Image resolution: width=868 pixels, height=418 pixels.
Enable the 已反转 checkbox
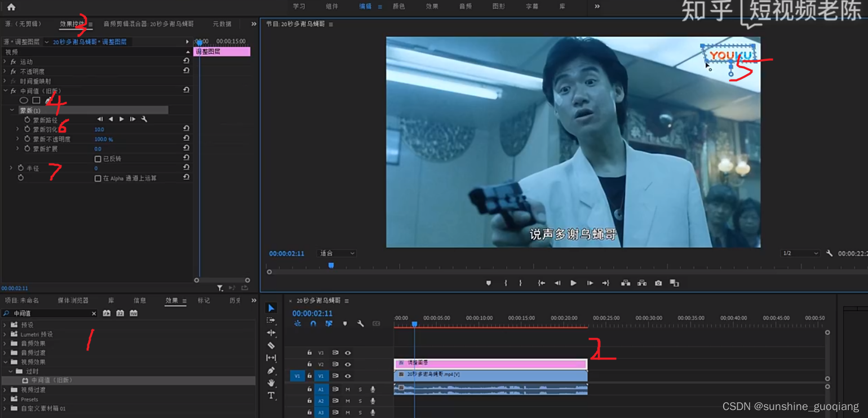click(98, 159)
